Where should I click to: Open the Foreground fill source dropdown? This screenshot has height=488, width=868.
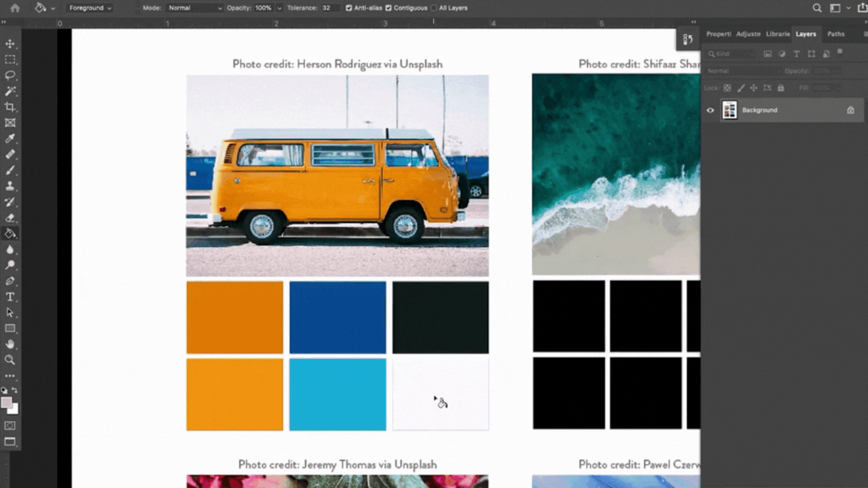[89, 8]
